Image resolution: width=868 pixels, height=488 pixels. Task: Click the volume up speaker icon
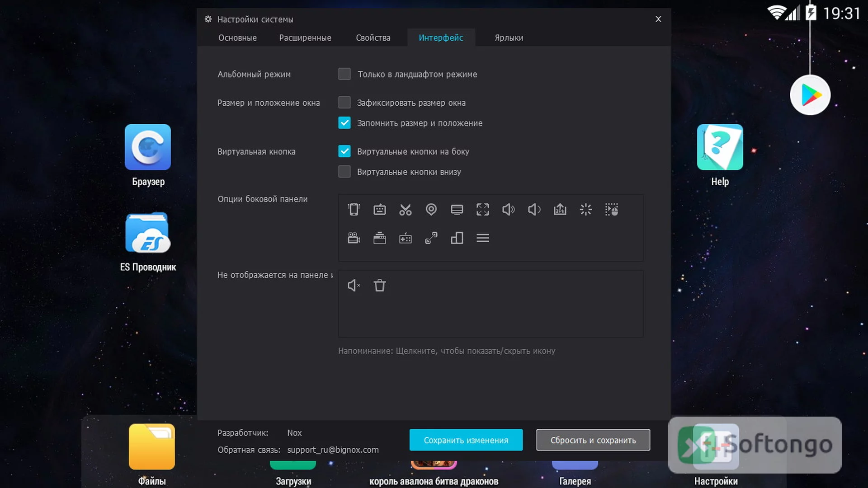point(509,210)
